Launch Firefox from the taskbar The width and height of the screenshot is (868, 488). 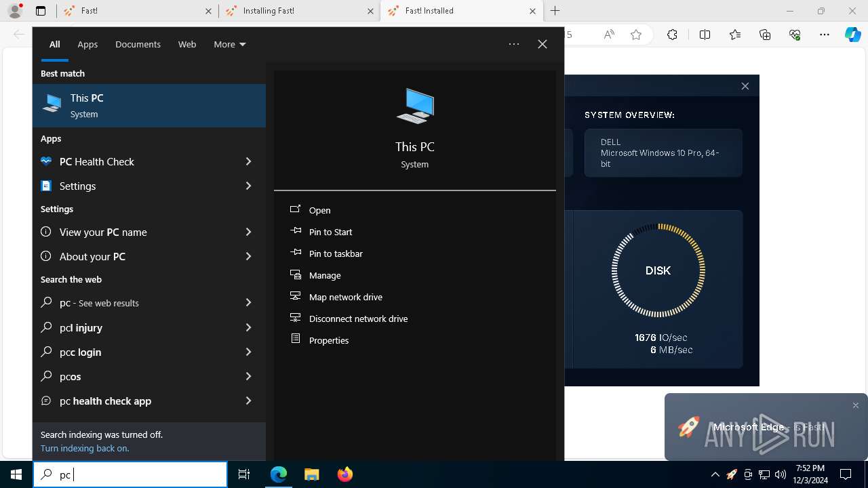tap(345, 474)
